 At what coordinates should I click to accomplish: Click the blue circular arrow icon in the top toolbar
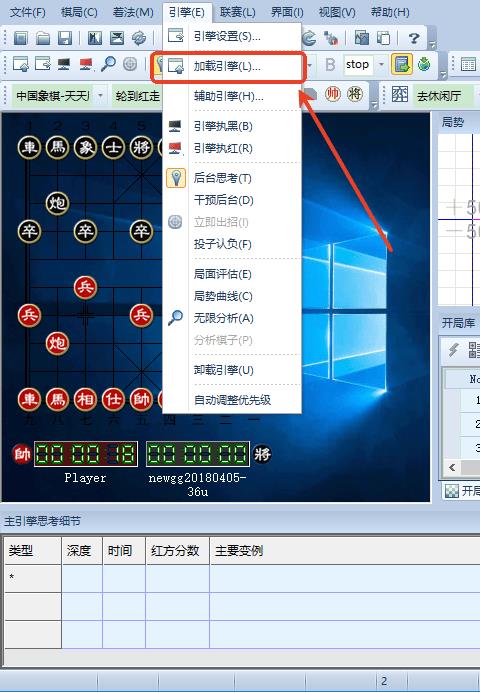coord(309,38)
